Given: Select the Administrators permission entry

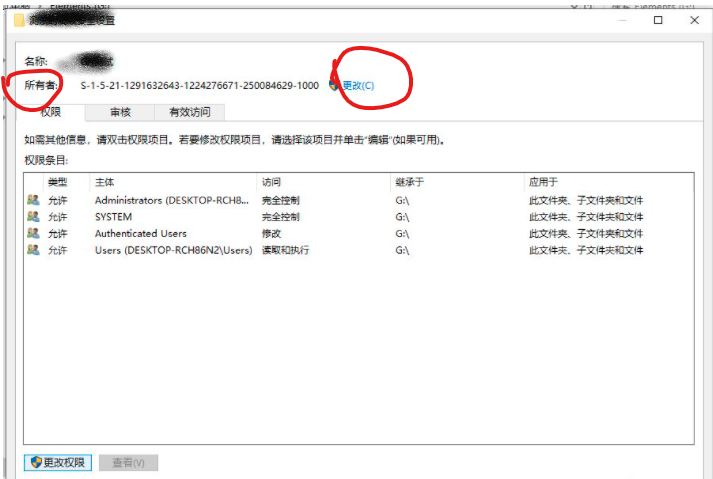Looking at the screenshot, I should tap(359, 200).
